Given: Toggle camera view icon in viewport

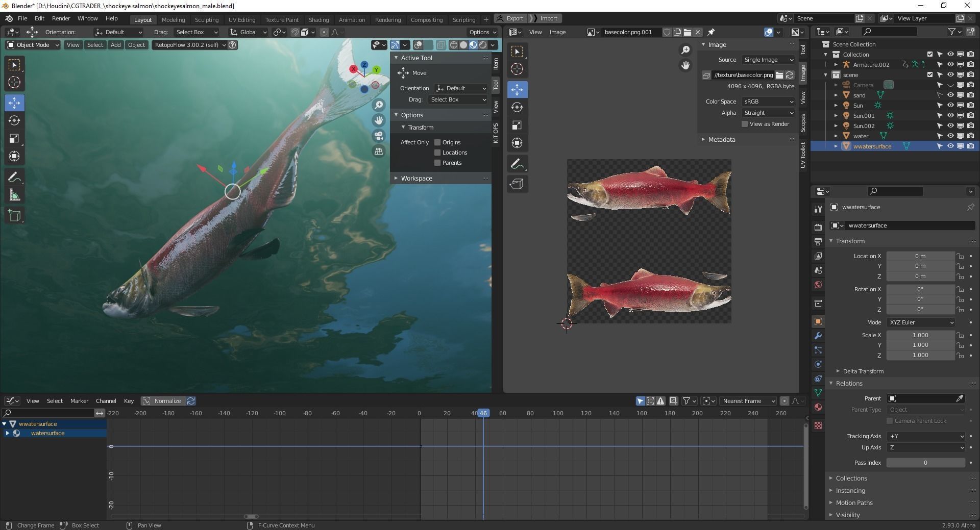Looking at the screenshot, I should 379,136.
